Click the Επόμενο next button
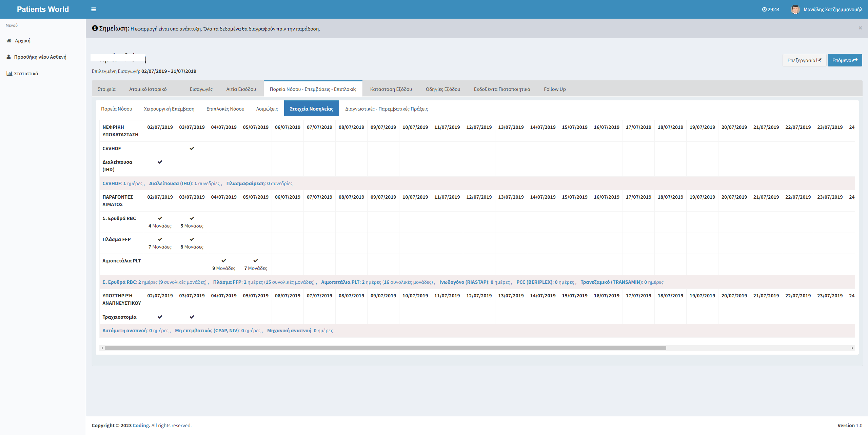Screen dimensions: 868x435 pyautogui.click(x=845, y=60)
